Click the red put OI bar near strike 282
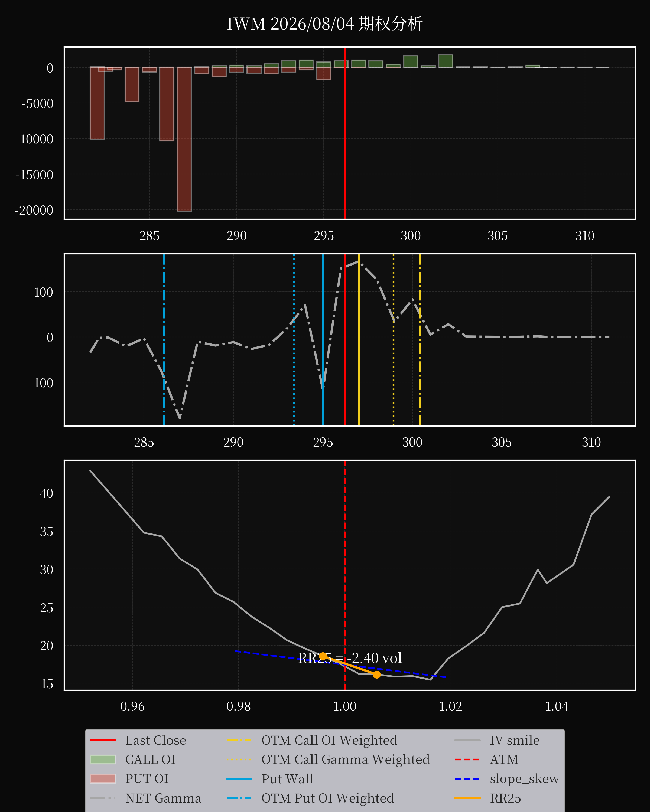The width and height of the screenshot is (650, 812). tap(97, 104)
